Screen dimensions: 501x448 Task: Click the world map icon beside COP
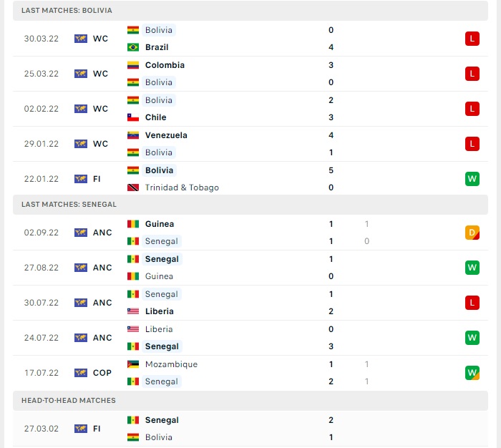coord(81,373)
